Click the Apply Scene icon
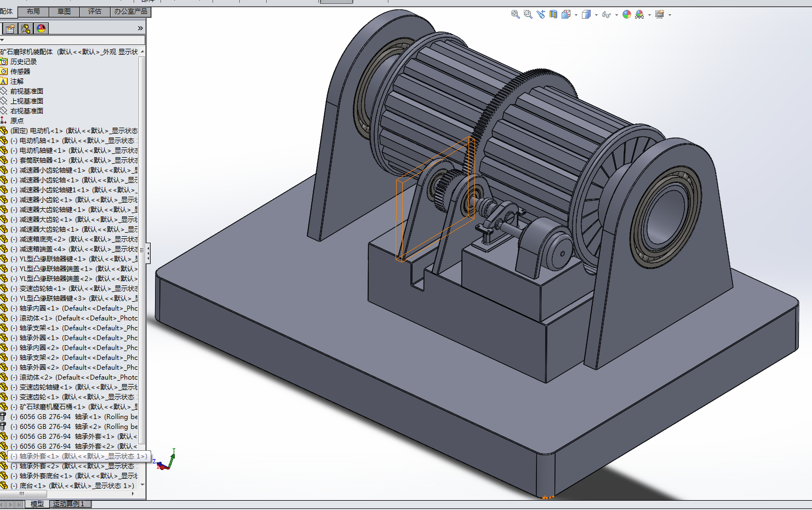812x510 pixels. click(x=639, y=15)
